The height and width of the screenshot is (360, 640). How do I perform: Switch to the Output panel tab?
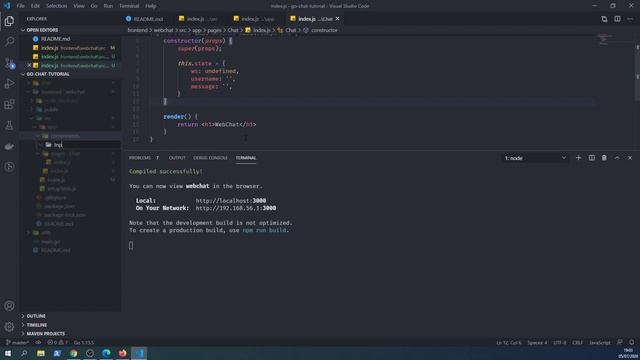(x=177, y=158)
